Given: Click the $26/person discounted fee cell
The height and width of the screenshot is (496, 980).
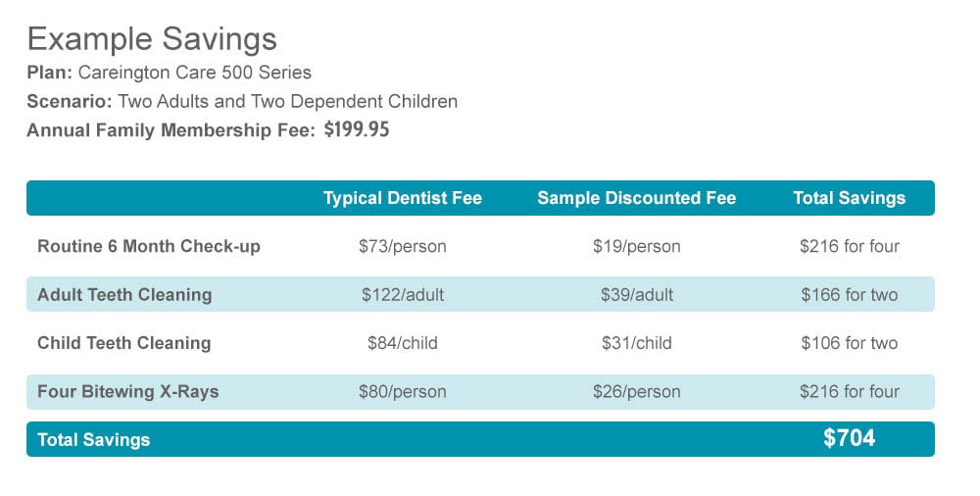Looking at the screenshot, I should click(636, 391).
